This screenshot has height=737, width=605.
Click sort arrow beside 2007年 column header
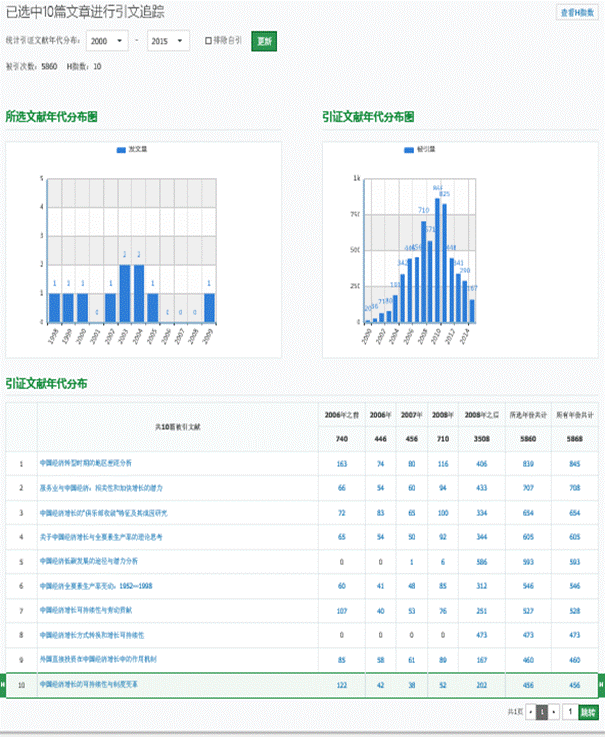coord(423,414)
